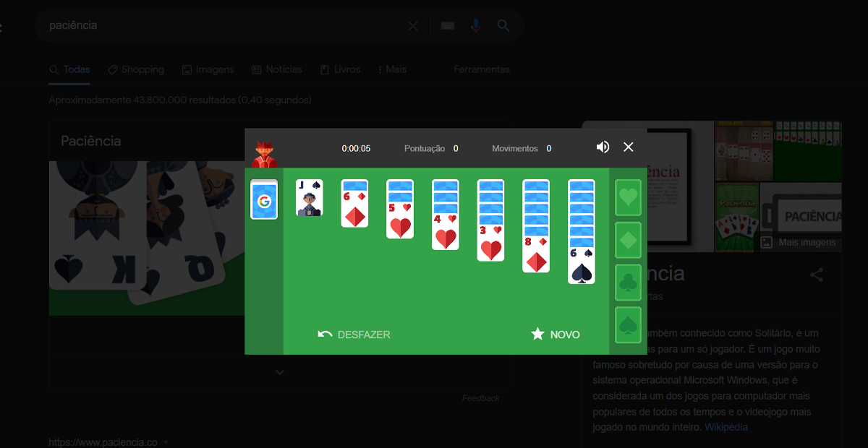The height and width of the screenshot is (448, 868).
Task: Expand the Paciência card chevron
Action: [x=280, y=372]
